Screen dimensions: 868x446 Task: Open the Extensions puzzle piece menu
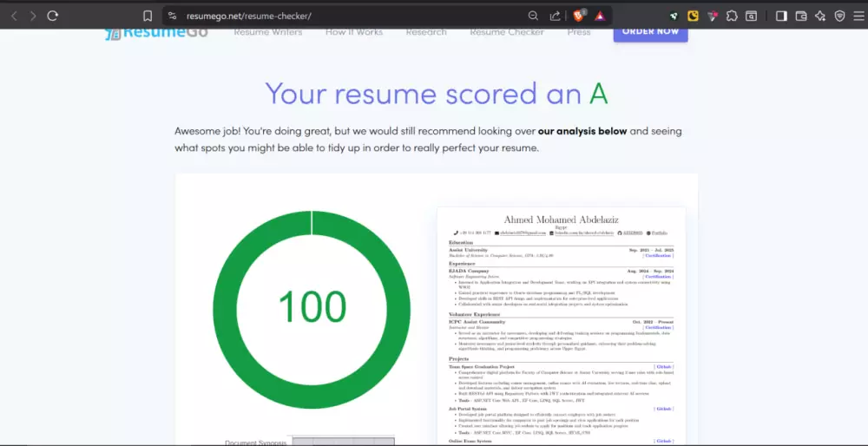(732, 16)
